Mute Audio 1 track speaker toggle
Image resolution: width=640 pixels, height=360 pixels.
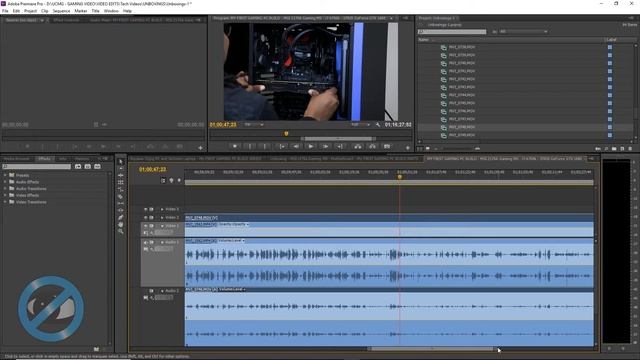[145, 242]
